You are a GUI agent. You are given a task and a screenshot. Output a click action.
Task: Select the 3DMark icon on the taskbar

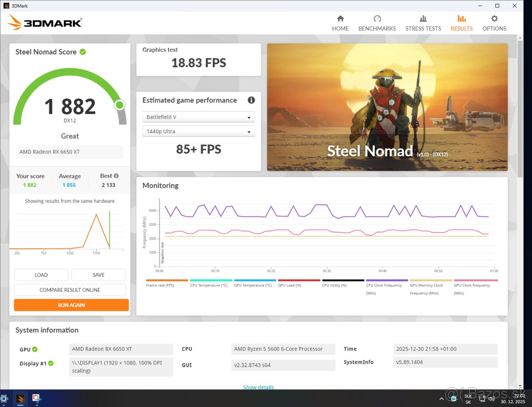pyautogui.click(x=20, y=399)
